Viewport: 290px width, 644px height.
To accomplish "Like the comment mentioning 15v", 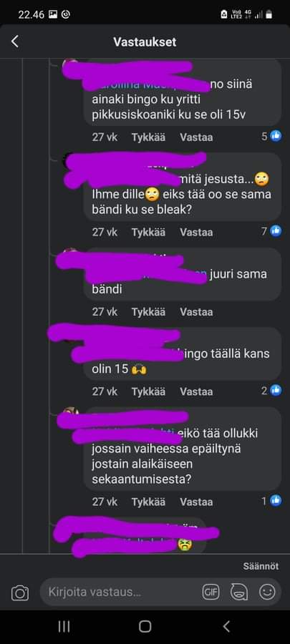I will click(x=148, y=137).
